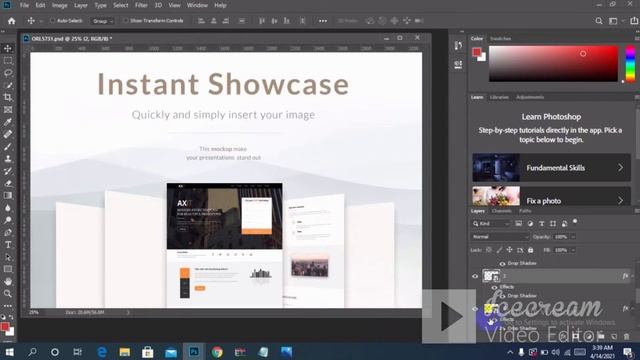Viewport: 640px width, 360px height.
Task: Switch to the Adjustments tab
Action: (x=530, y=97)
